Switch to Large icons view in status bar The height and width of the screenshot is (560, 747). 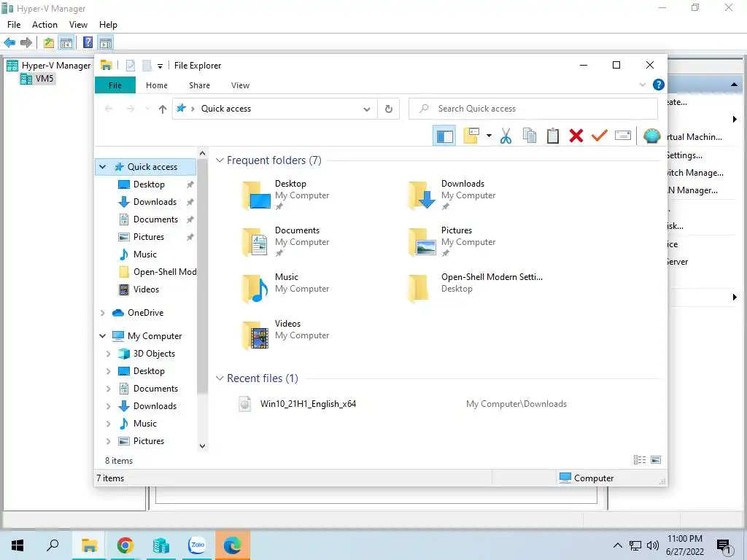point(656,460)
